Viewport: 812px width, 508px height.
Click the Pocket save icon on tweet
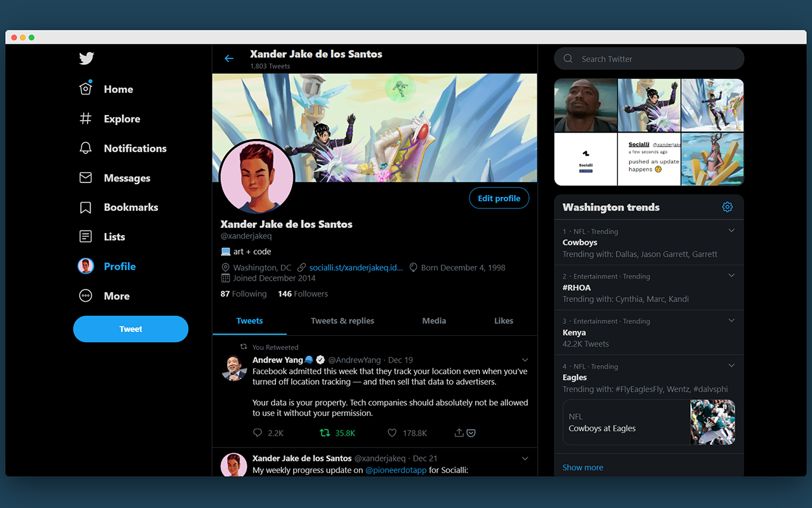[x=471, y=433]
